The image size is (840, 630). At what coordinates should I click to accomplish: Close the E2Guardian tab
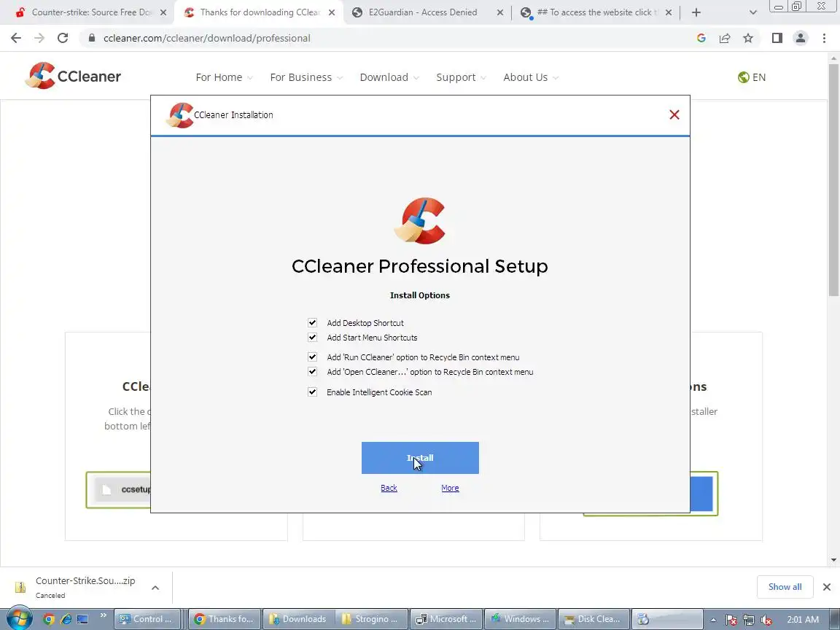click(499, 12)
